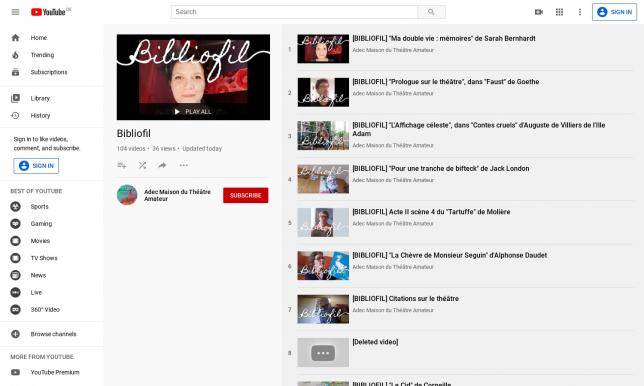Open video "La Chèvre de Monsieur Seguin"
The image size is (644, 386).
click(450, 255)
